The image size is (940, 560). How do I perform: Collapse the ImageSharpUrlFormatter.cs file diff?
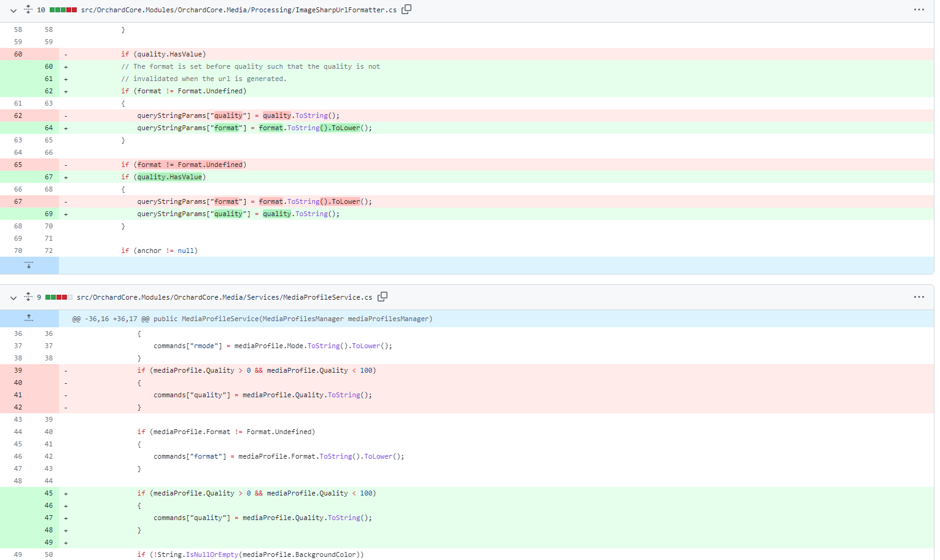(x=13, y=10)
